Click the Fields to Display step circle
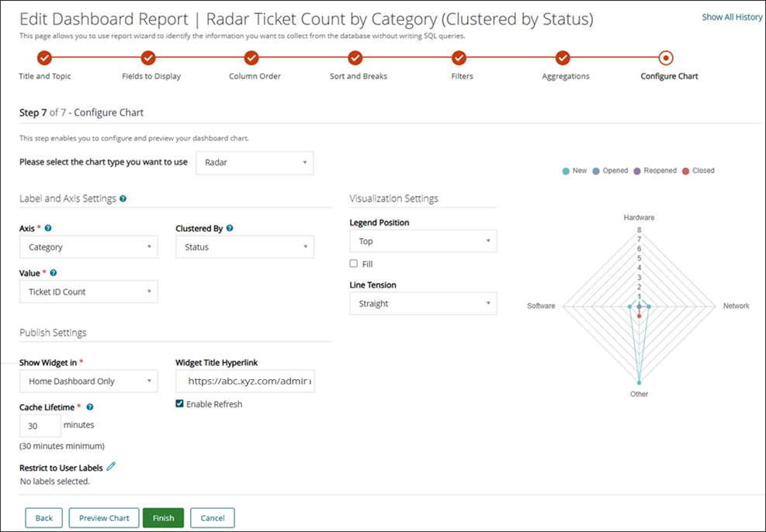 (x=148, y=58)
